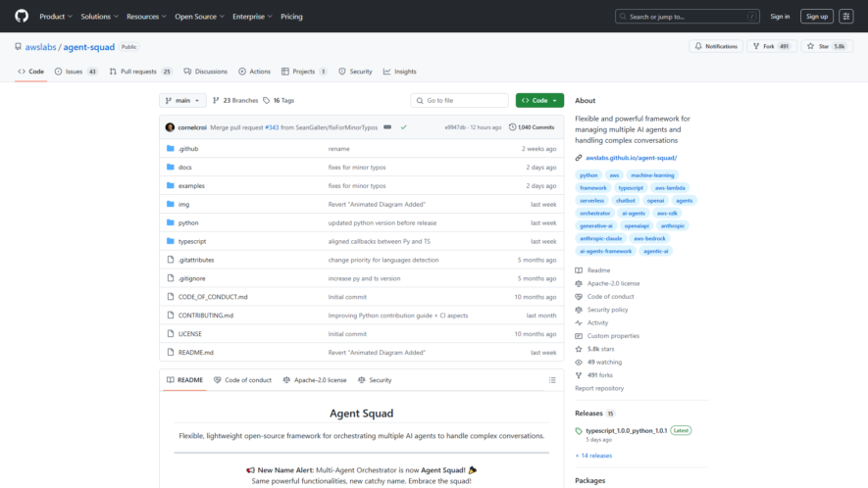
Task: Click cornelcroi's avatar in the commit row
Action: [170, 127]
